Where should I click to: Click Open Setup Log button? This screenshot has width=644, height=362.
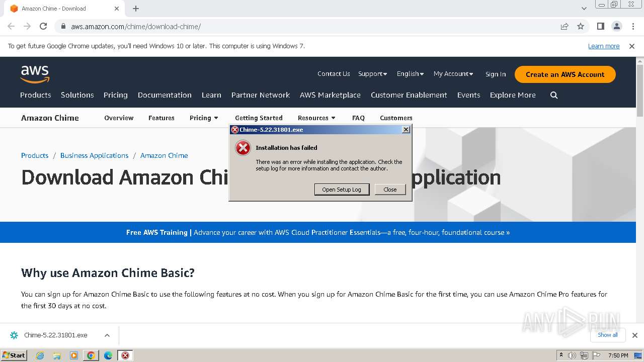[342, 190]
